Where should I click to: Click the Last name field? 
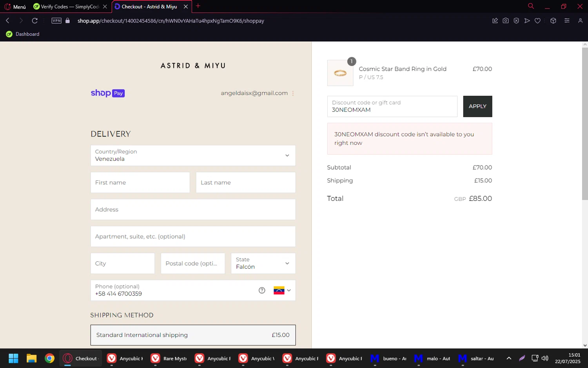[x=246, y=182]
